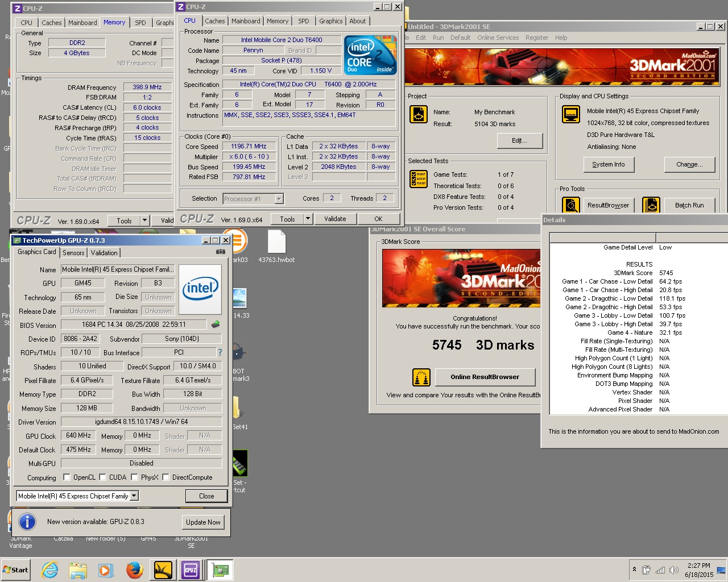The height and width of the screenshot is (582, 728).
Task: Click the Bus Interface question mark icon
Action: point(220,352)
